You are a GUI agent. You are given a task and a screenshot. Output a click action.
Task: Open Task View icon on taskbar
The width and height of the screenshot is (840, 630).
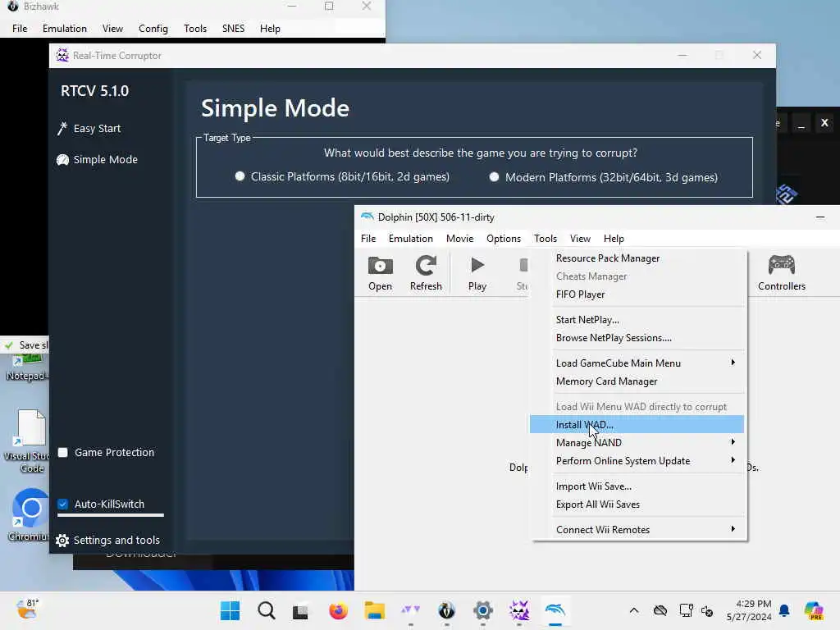pyautogui.click(x=301, y=611)
